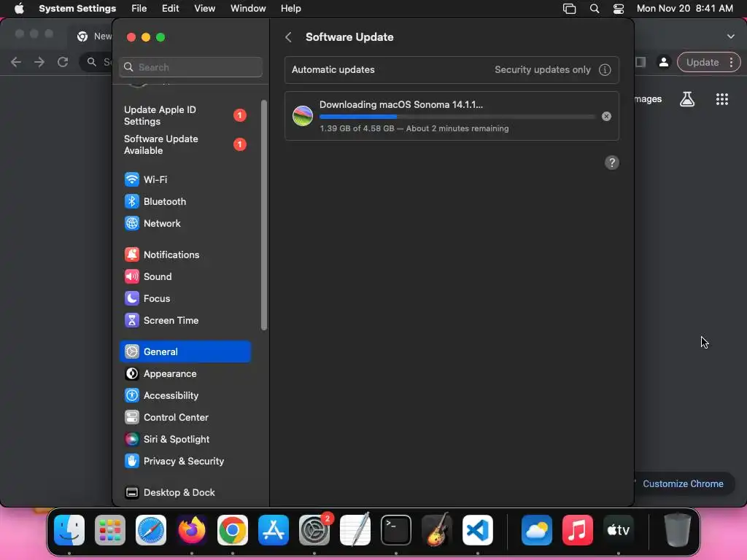This screenshot has width=747, height=560.
Task: Launch Music app from the Dock
Action: pyautogui.click(x=578, y=530)
